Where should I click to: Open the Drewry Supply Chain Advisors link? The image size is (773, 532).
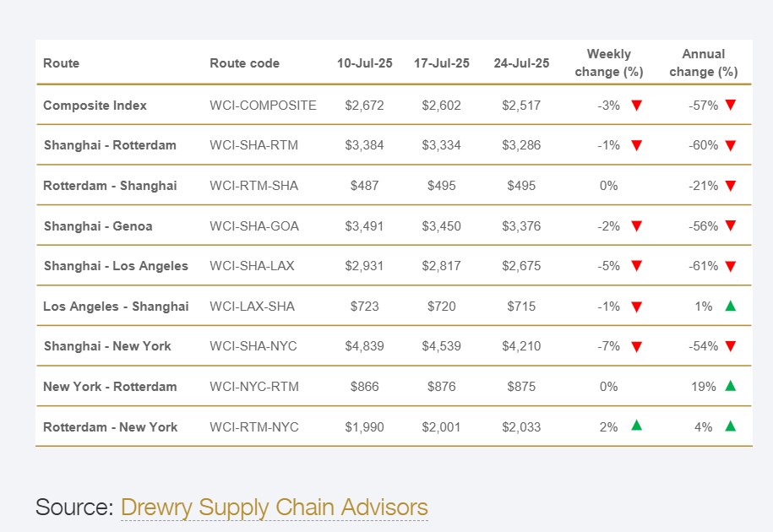[274, 508]
